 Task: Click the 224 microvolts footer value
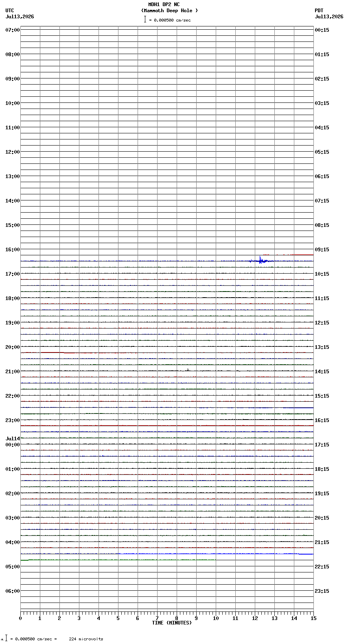click(x=86, y=639)
